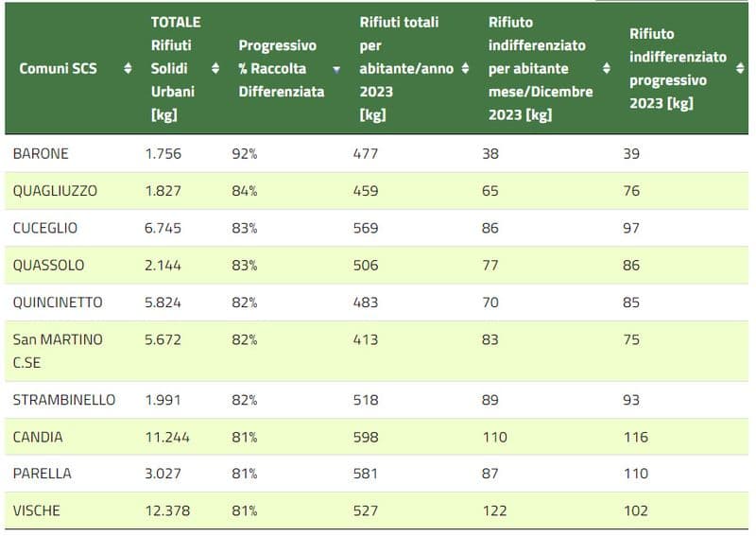
Task: Click the San MARTINO C.SE cell
Action: (58, 351)
